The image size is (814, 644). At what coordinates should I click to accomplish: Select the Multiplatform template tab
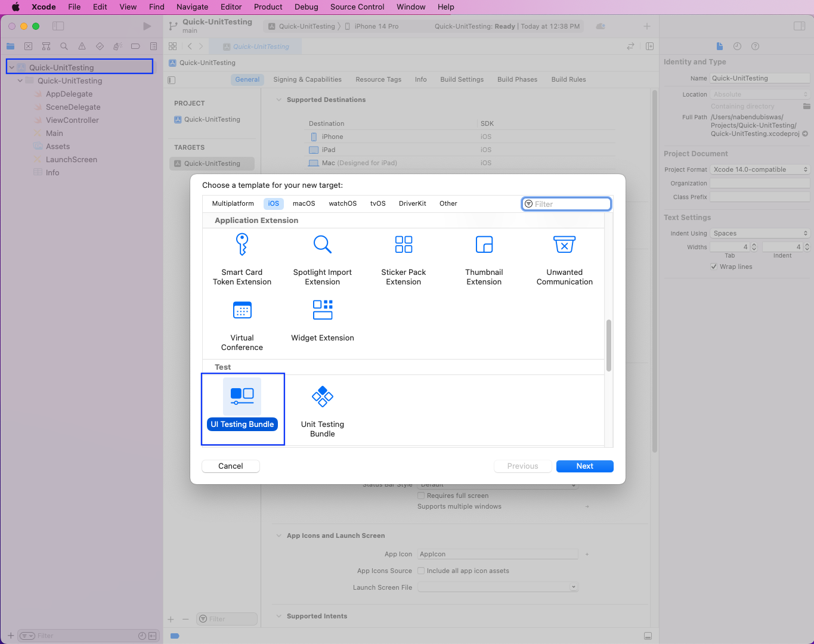[233, 203]
